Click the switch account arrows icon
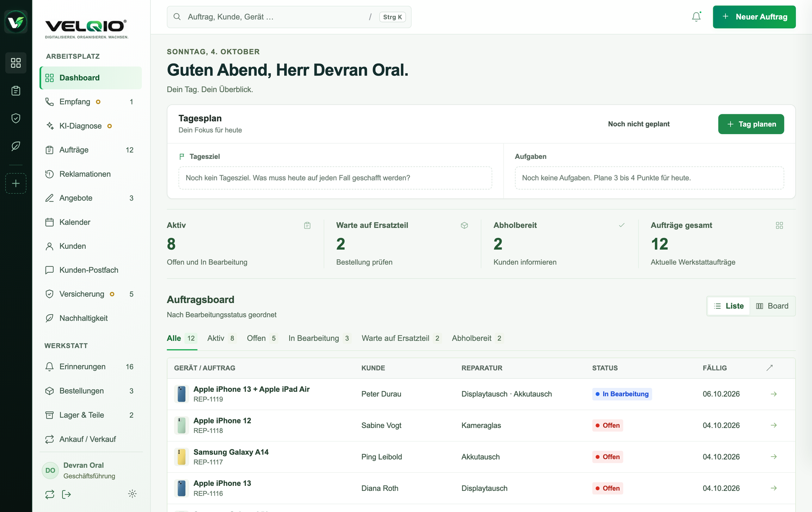Screen dimensions: 812x512 [50, 494]
